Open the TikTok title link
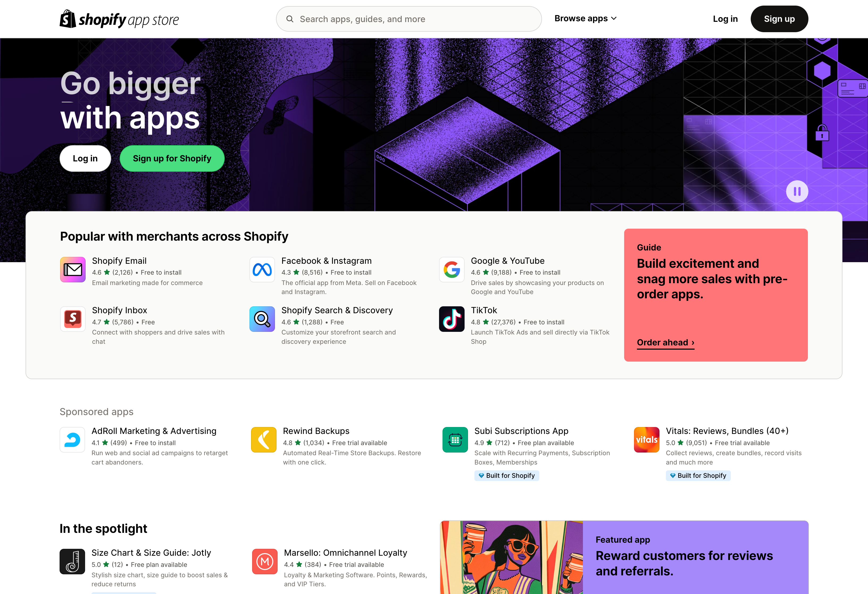Viewport: 868px width, 594px height. click(x=484, y=310)
